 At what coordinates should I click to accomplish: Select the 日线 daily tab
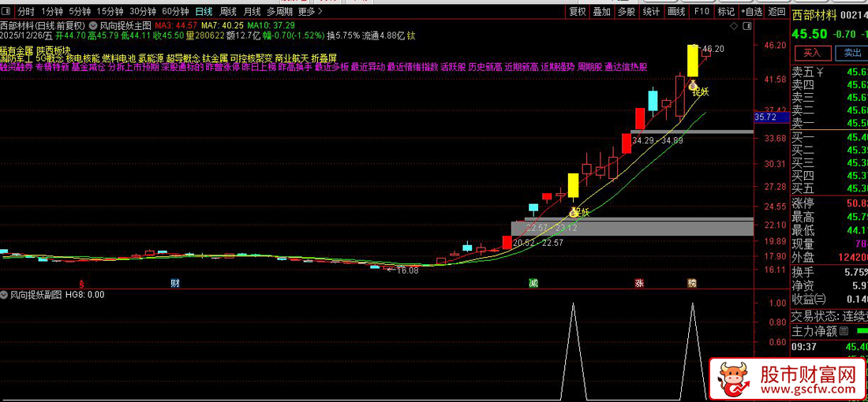click(204, 11)
